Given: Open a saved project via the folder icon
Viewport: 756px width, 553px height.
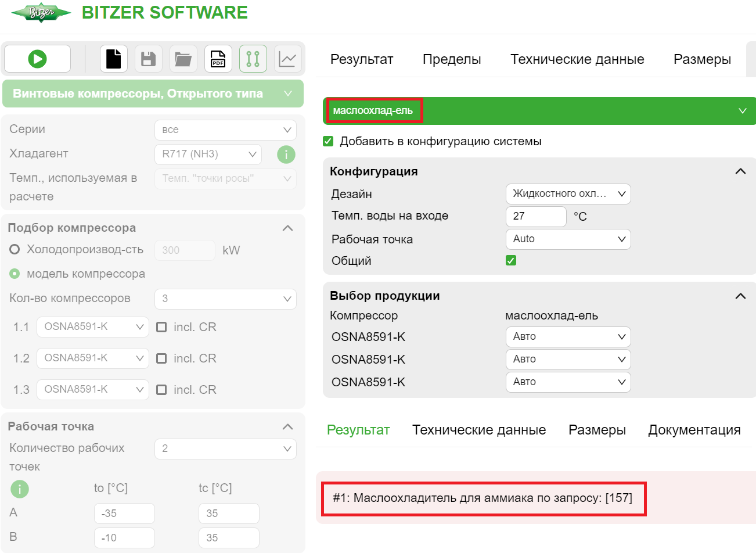Looking at the screenshot, I should pos(183,59).
